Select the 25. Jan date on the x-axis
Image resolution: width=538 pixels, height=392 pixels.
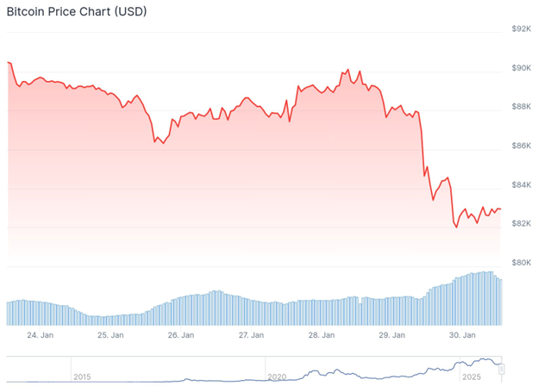pyautogui.click(x=109, y=335)
